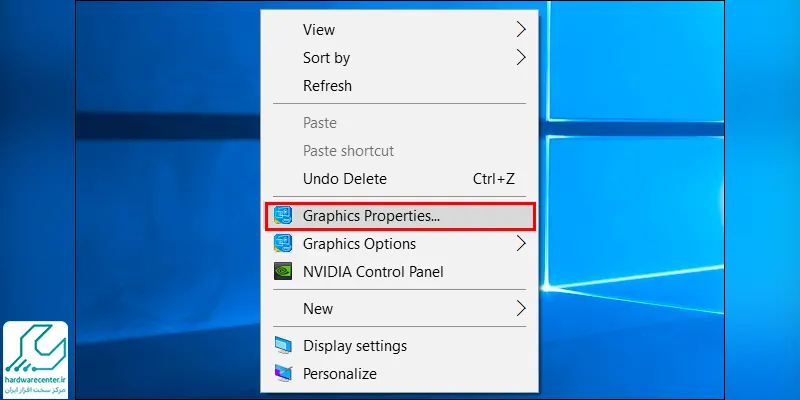Click the Display settings monitor icon
Screen dimensions: 800x400
coord(283,345)
